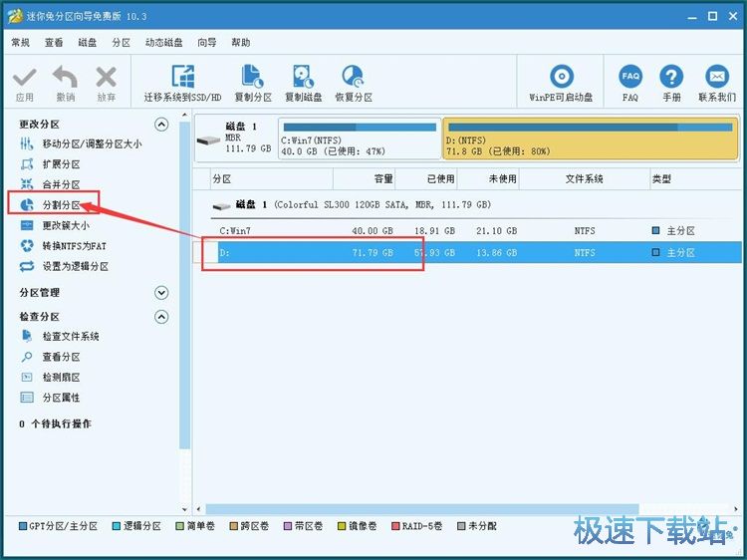Run Surface Test (检测扇区)
The width and height of the screenshot is (747, 560).
coord(61,378)
